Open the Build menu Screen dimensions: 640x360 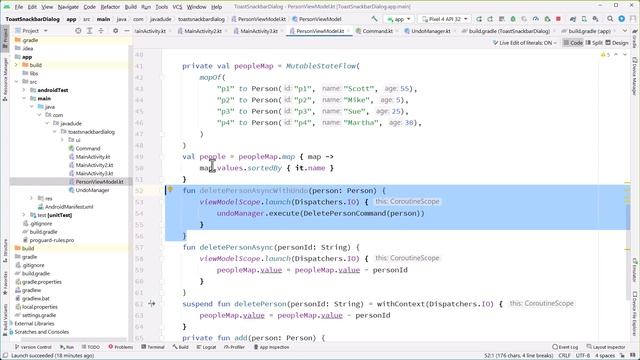point(131,7)
